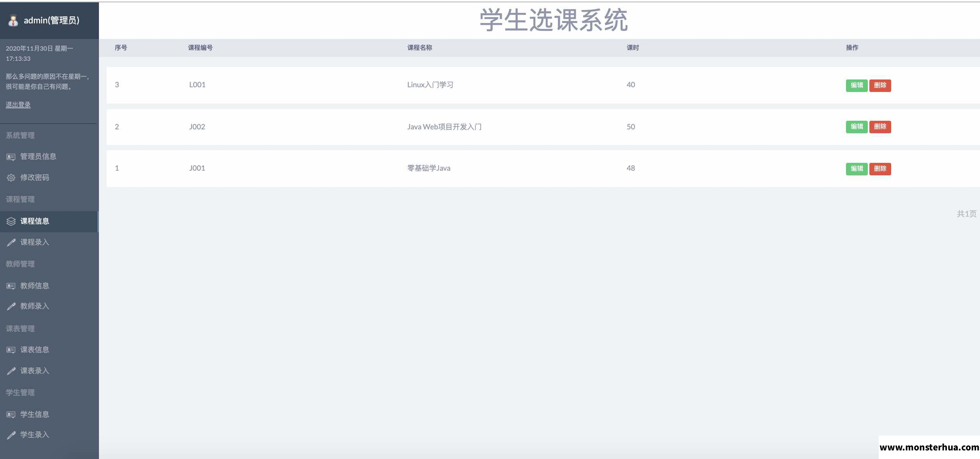Open 教师录入 in the sidebar
Image resolution: width=980 pixels, height=459 pixels.
pyautogui.click(x=49, y=306)
